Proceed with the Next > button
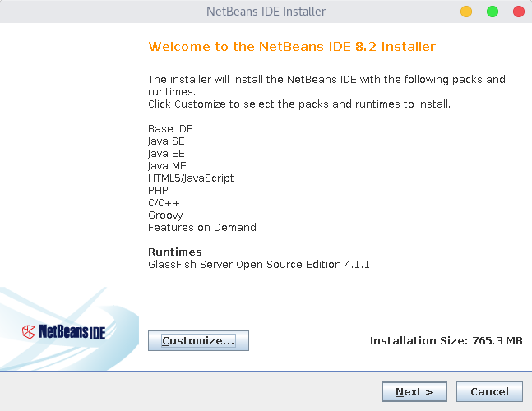The width and height of the screenshot is (532, 411). [x=414, y=391]
